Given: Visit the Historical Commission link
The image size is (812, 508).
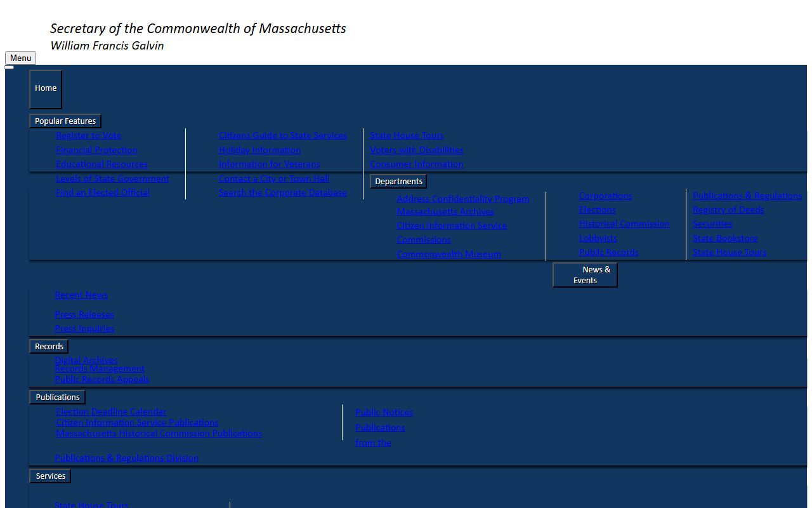Looking at the screenshot, I should [624, 224].
